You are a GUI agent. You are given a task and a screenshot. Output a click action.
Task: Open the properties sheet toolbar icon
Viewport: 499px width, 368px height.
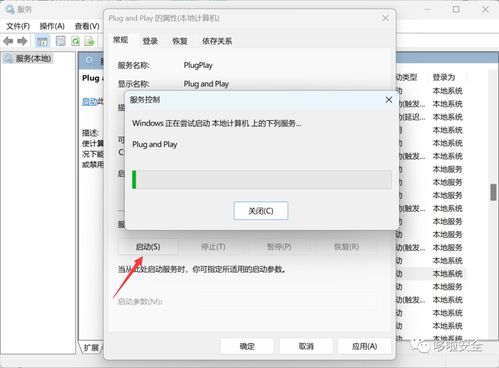[x=60, y=41]
